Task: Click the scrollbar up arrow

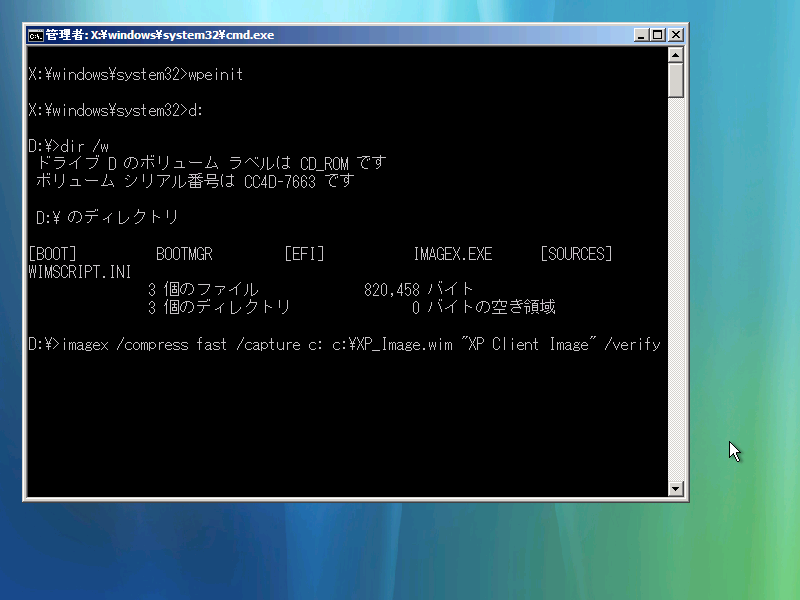Action: point(676,55)
